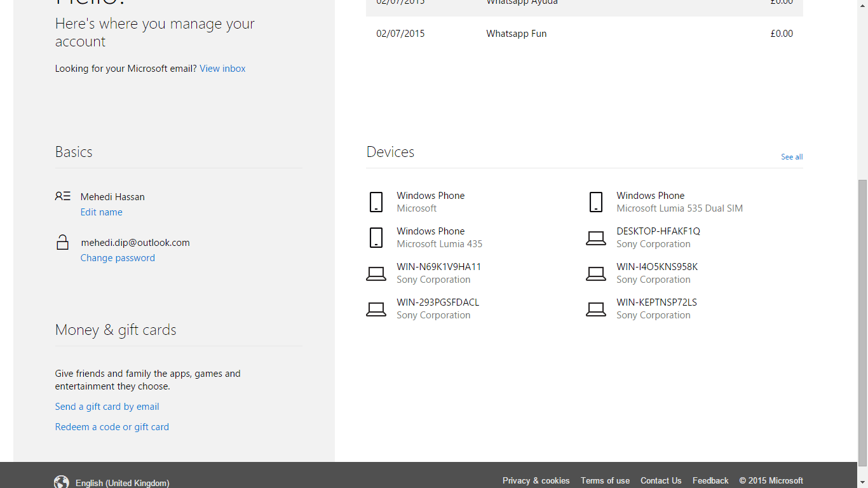Open Terms of use footer link
Image resolution: width=868 pixels, height=488 pixels.
[605, 481]
